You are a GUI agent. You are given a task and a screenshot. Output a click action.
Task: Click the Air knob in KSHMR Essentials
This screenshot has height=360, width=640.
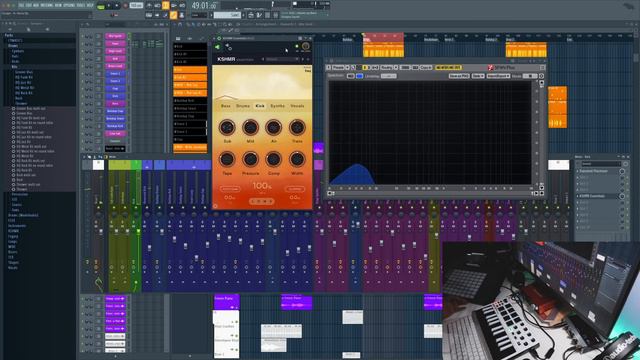(273, 127)
